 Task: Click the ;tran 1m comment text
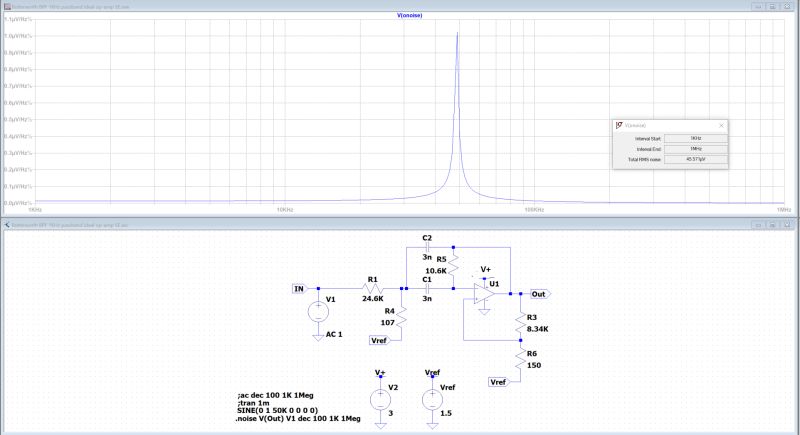coord(254,403)
